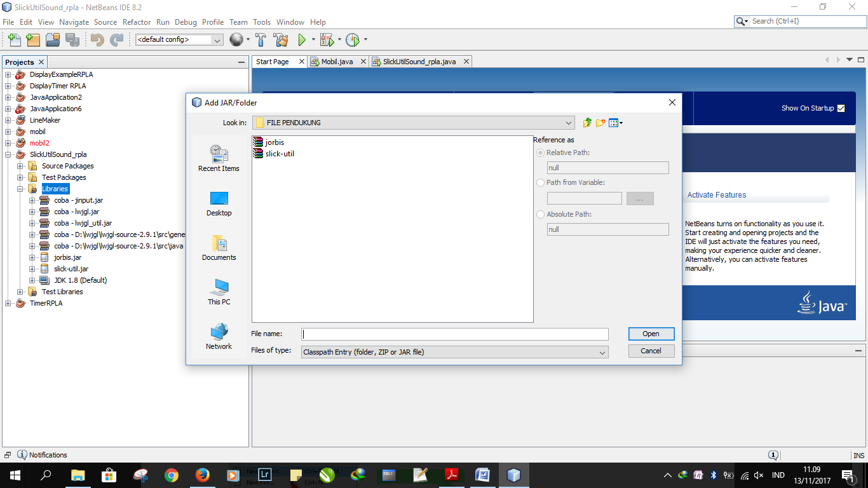The image size is (868, 488).
Task: Open the Refactor menu
Action: coord(137,22)
